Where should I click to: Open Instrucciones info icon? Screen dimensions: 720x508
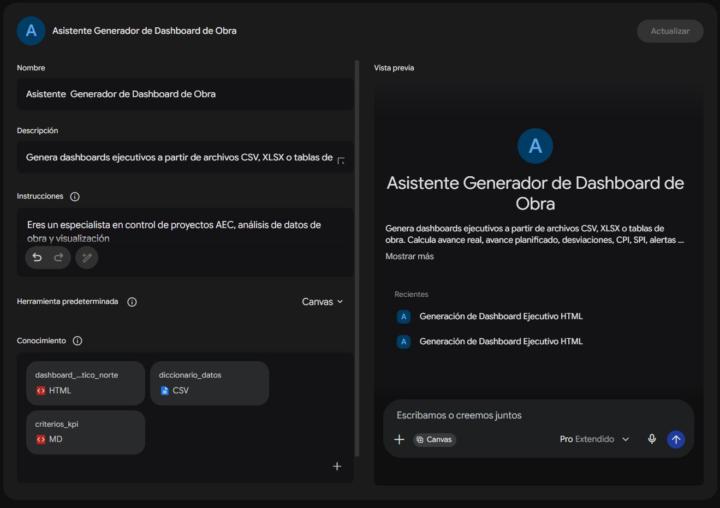point(75,197)
